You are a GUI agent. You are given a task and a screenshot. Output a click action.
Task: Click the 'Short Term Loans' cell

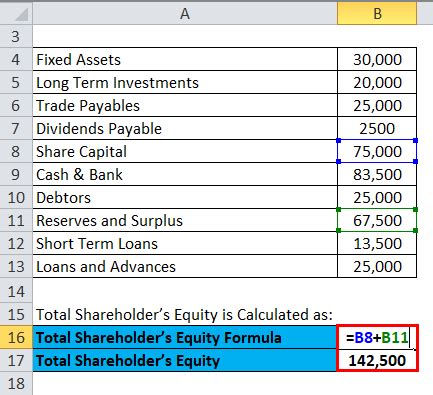point(185,243)
